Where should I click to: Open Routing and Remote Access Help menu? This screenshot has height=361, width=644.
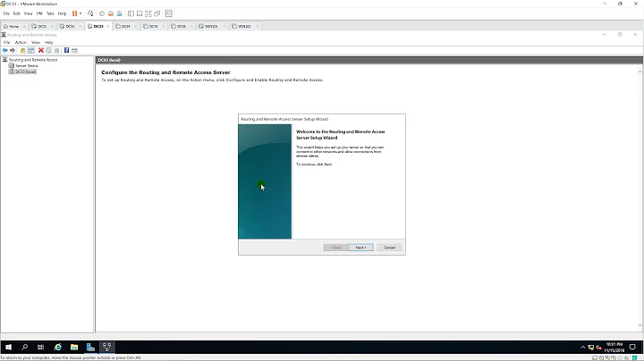click(x=49, y=42)
